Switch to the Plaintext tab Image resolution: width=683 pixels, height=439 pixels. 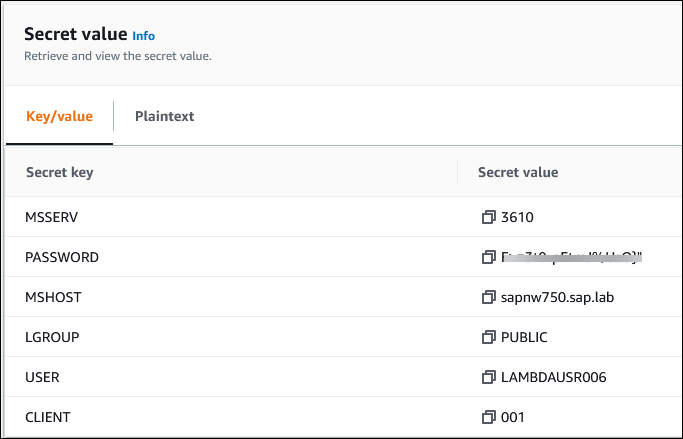click(164, 117)
